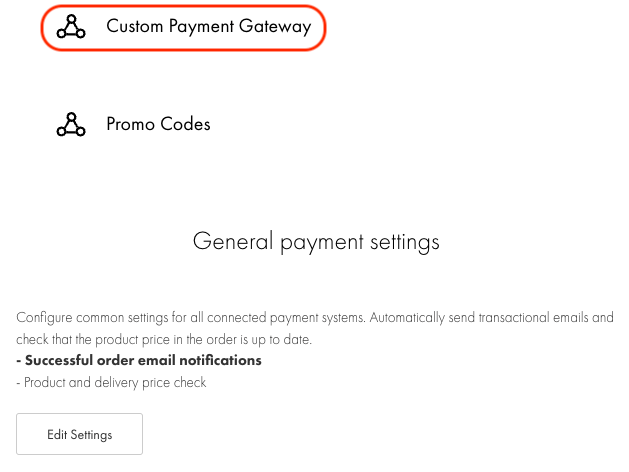Click the word 'Promo' in Promo Codes

132,125
